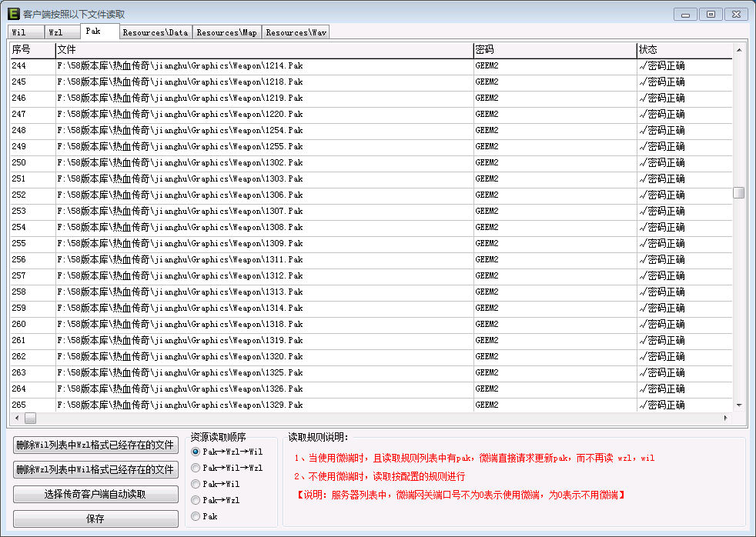Click the horizontal scrollbar thumb
756x537 pixels.
point(30,418)
